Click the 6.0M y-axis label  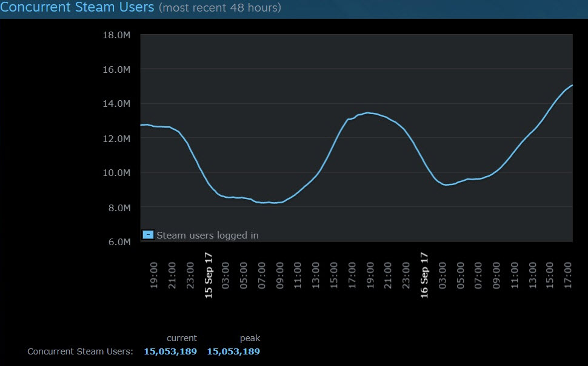(x=119, y=242)
